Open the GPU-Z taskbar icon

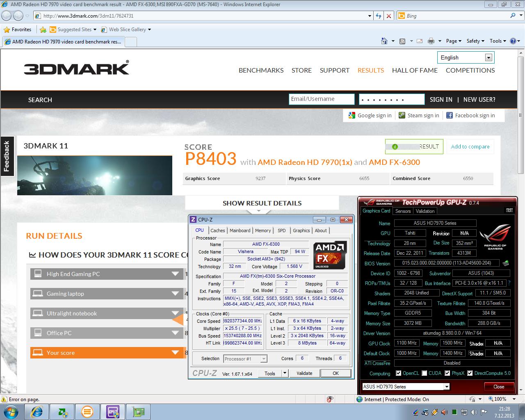pos(138,411)
